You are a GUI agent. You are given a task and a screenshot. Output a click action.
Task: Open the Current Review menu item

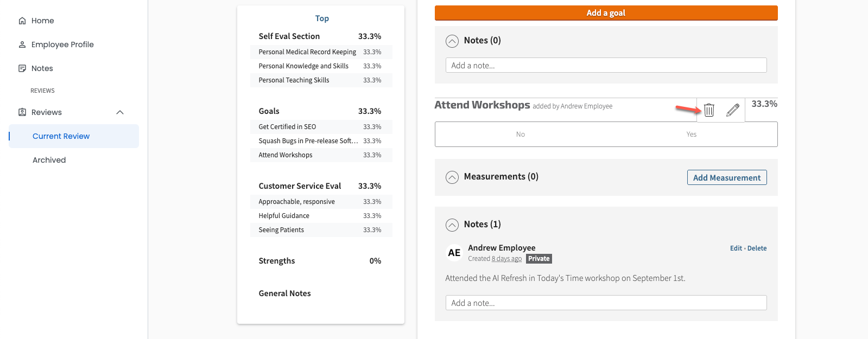[x=61, y=136]
